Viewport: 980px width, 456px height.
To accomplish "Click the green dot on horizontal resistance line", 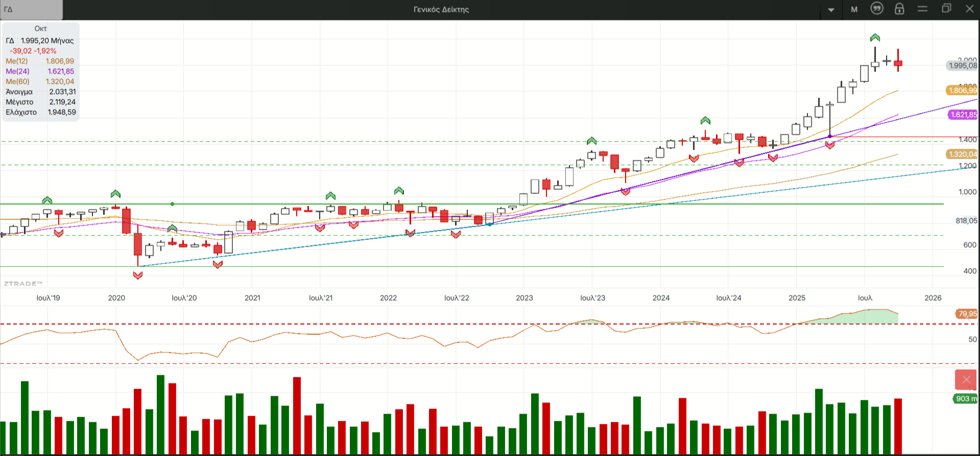I will pos(173,204).
